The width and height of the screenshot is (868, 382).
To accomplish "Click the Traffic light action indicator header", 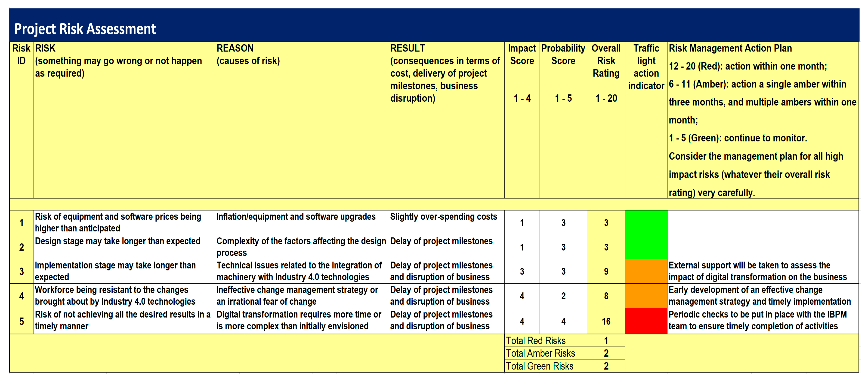I will (x=646, y=67).
